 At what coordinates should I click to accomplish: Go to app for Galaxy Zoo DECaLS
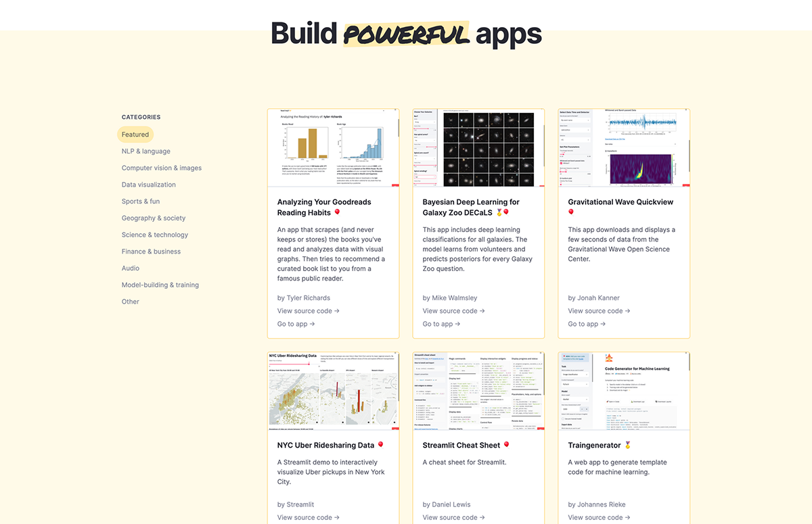coord(441,324)
